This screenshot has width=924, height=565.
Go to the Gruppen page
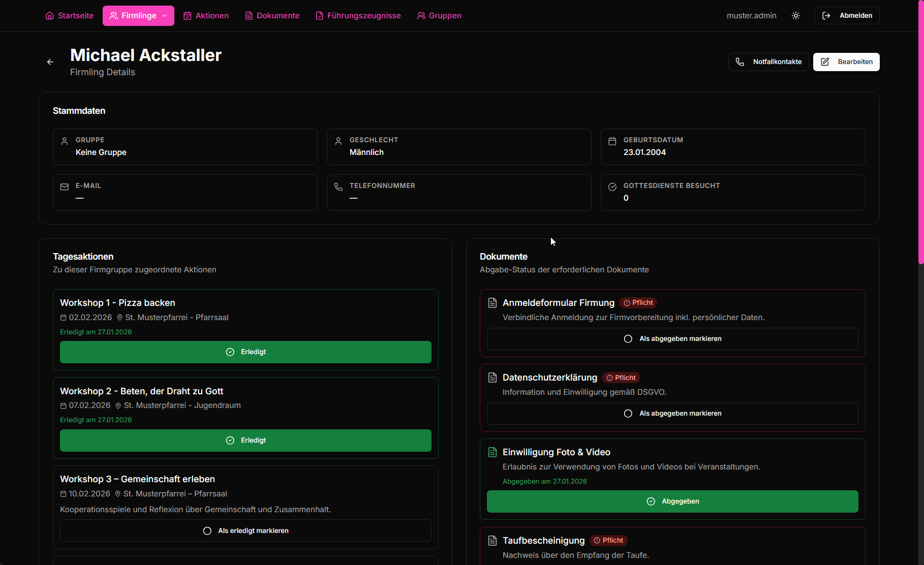click(439, 16)
